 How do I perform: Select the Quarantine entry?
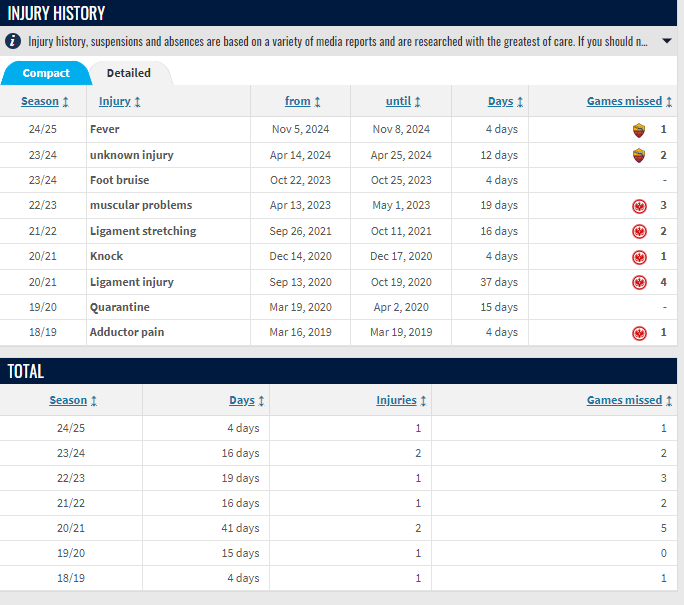click(x=120, y=307)
